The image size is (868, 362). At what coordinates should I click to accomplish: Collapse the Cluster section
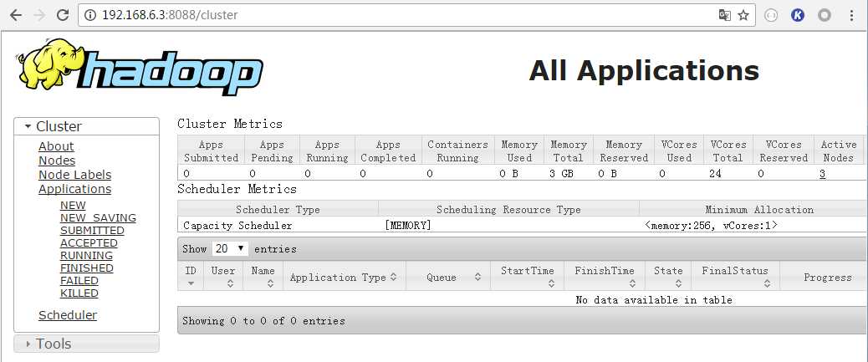coord(86,126)
